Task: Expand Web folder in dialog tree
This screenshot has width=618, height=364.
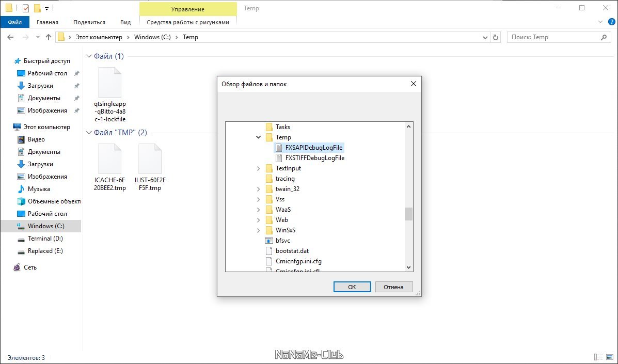Action: tap(259, 220)
